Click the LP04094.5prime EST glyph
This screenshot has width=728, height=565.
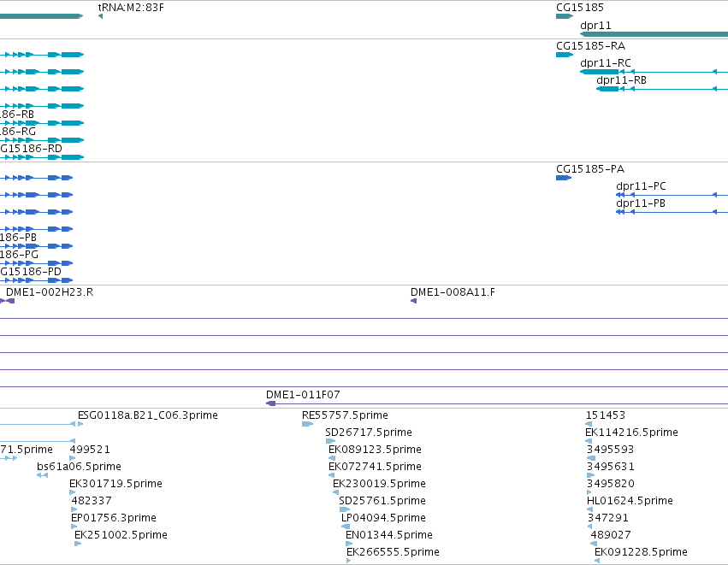(x=346, y=527)
